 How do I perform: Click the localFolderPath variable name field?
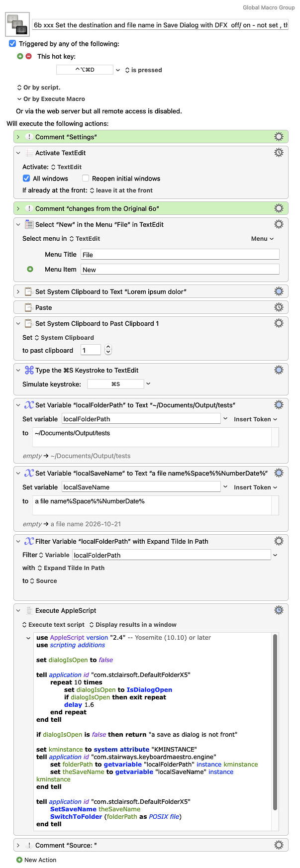(x=141, y=419)
